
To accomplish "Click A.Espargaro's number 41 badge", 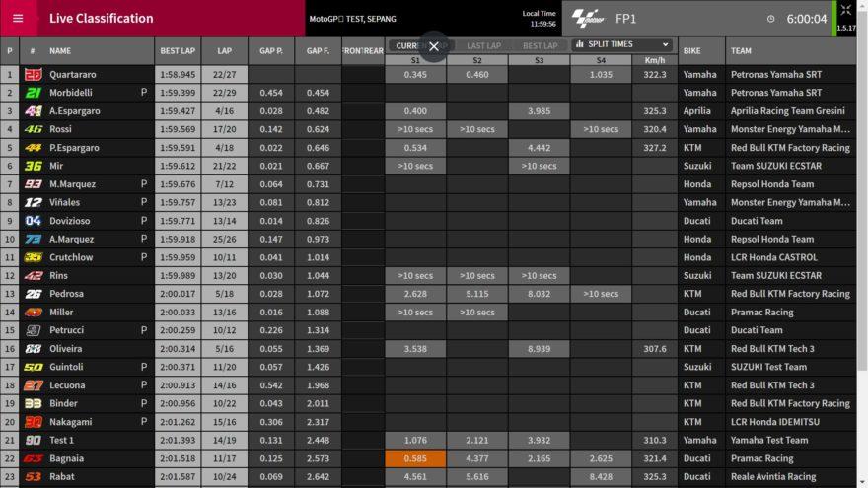I will (34, 111).
